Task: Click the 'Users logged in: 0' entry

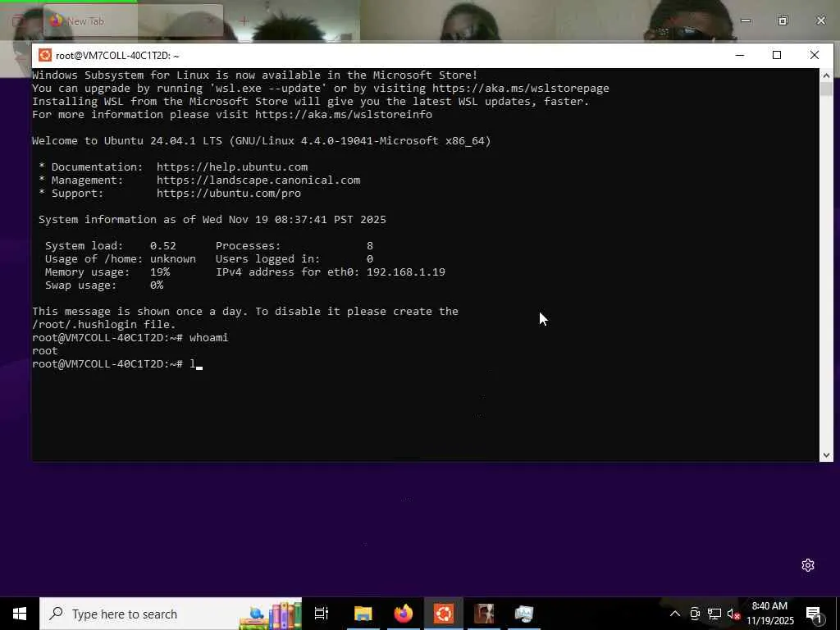Action: [x=294, y=258]
